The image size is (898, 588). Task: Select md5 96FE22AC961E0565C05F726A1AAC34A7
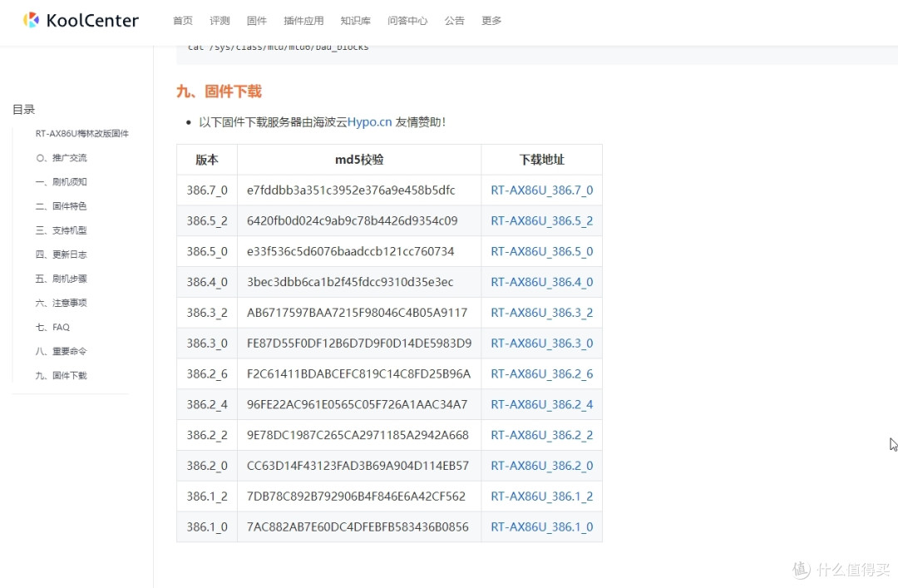click(x=357, y=404)
